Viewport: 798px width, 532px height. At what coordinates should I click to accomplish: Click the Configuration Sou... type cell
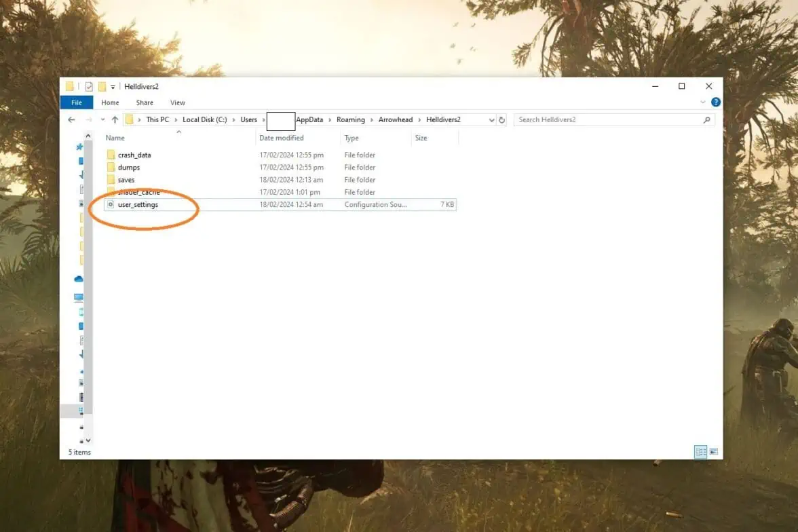coord(376,205)
